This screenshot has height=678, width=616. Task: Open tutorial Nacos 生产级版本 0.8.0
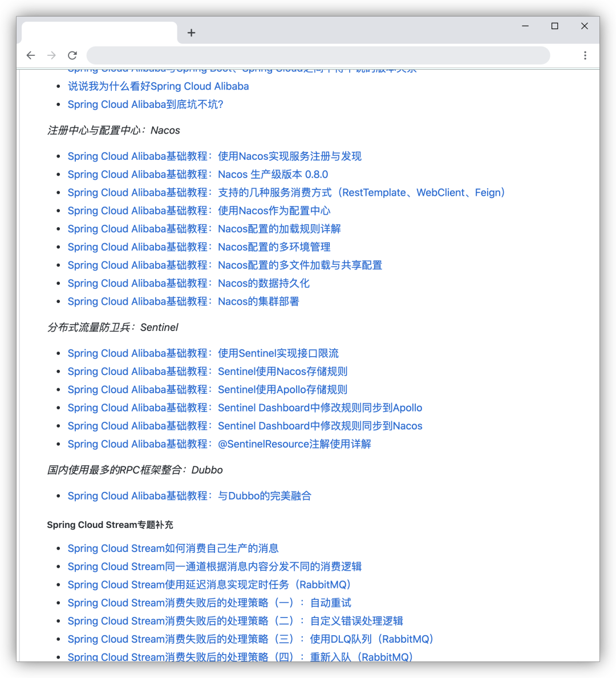(198, 175)
